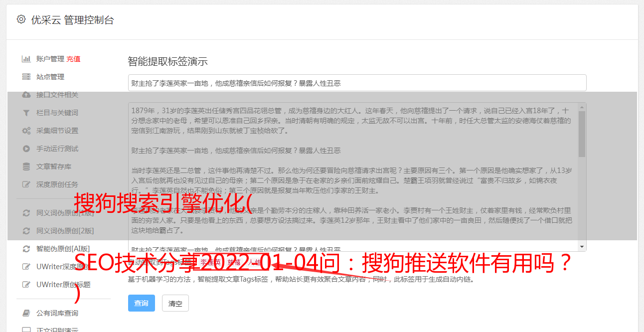The width and height of the screenshot is (644, 332).
Task: Open database icon for 文章暂存库
Action: pos(26,166)
